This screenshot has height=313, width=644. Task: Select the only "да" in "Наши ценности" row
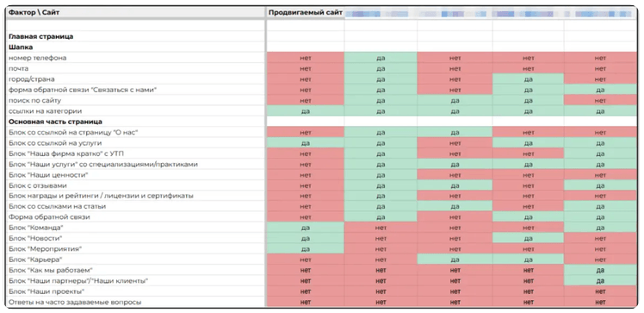[x=381, y=175]
